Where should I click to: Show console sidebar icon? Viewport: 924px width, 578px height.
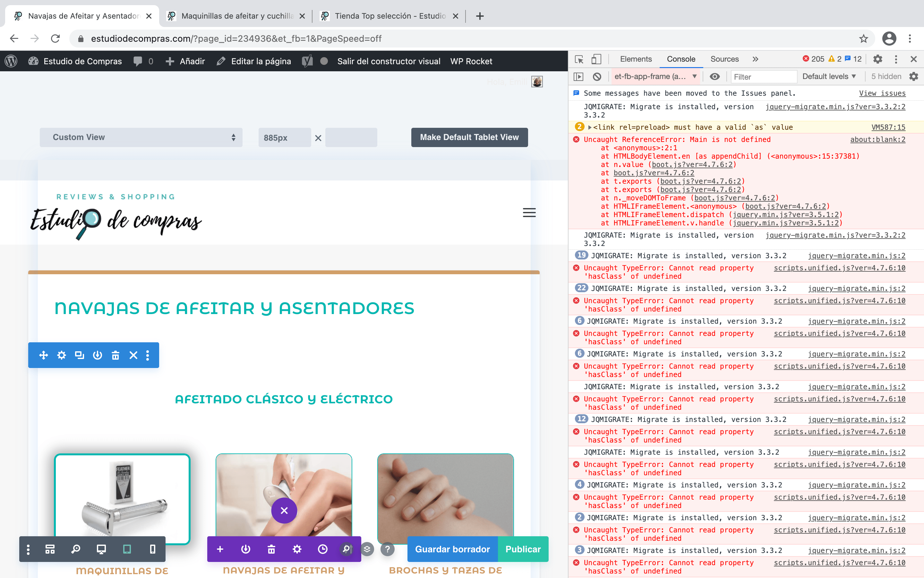click(x=579, y=77)
